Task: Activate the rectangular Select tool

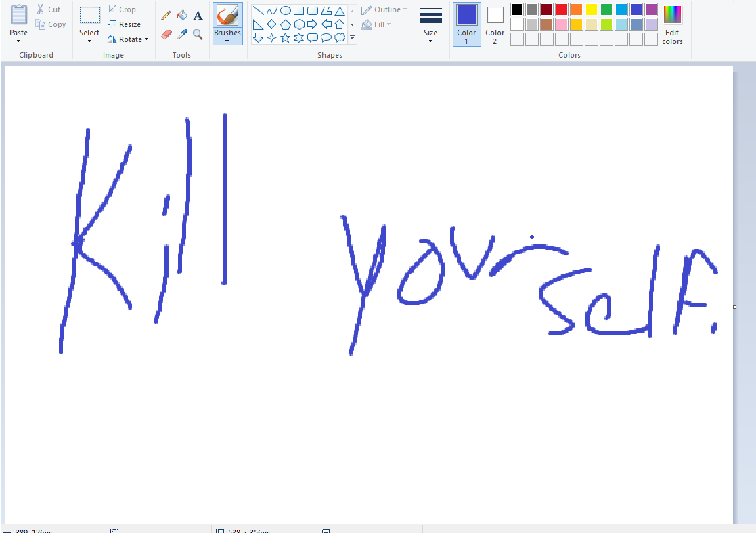Action: (x=90, y=15)
